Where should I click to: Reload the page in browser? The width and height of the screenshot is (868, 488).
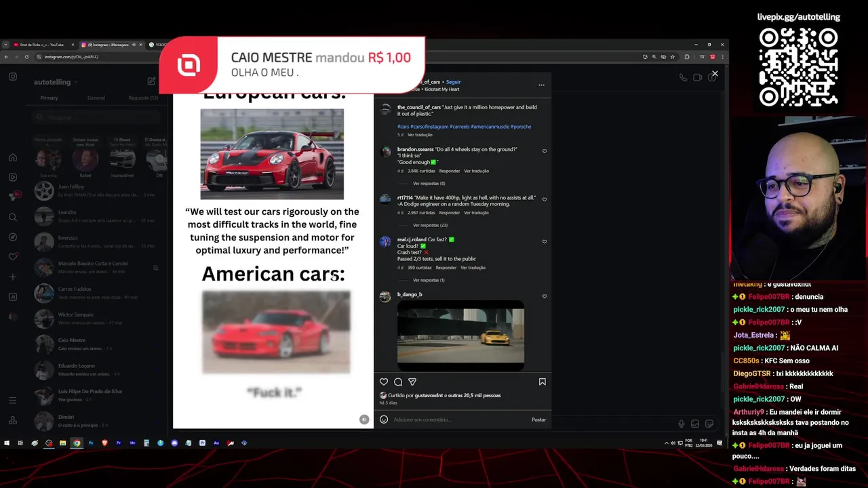click(26, 57)
